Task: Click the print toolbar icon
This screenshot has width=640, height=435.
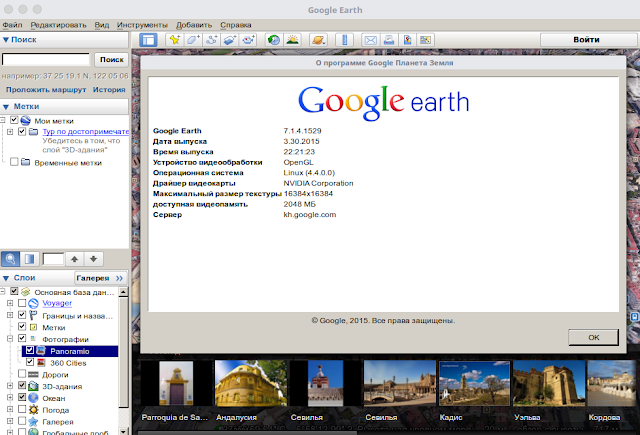Action: 389,40
